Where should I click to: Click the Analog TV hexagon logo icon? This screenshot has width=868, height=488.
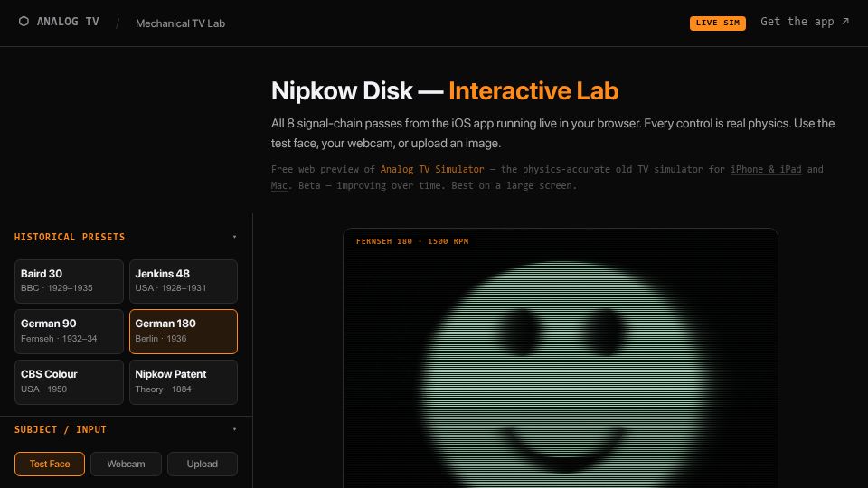point(24,22)
